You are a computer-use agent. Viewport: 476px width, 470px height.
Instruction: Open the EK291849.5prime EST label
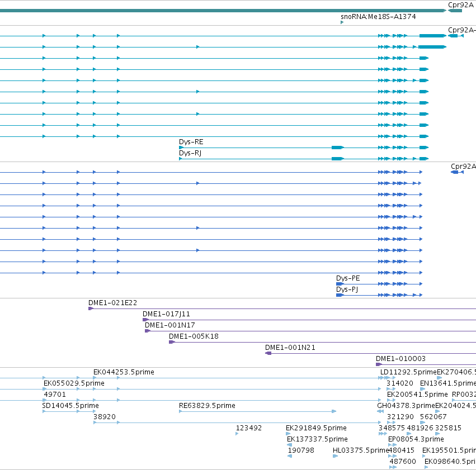coord(317,428)
